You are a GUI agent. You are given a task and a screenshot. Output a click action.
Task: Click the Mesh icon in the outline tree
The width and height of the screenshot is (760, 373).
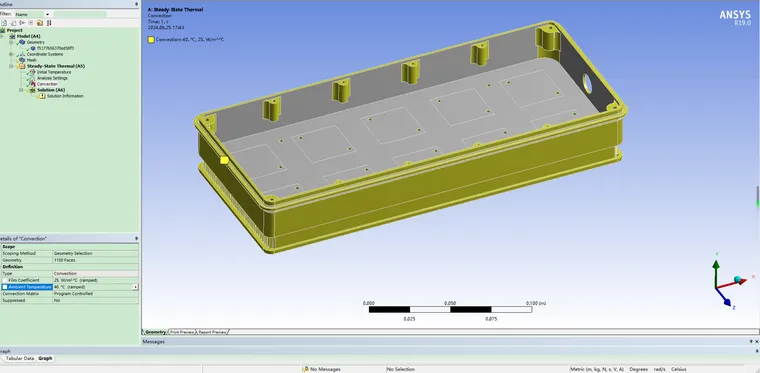coord(22,60)
